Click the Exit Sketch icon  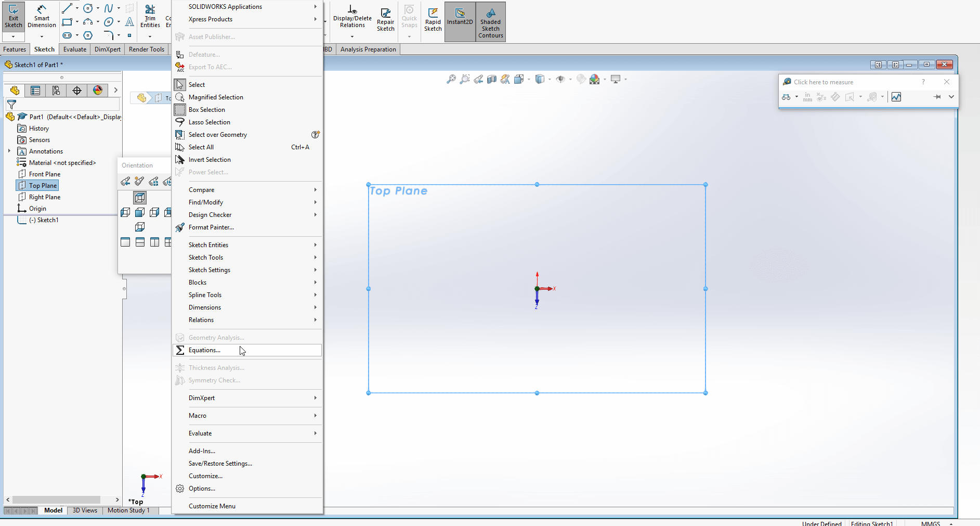14,16
